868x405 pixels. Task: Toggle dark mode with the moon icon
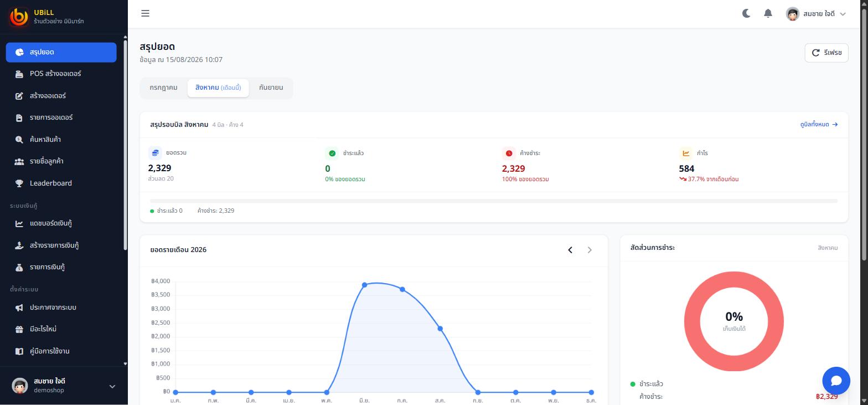[746, 13]
